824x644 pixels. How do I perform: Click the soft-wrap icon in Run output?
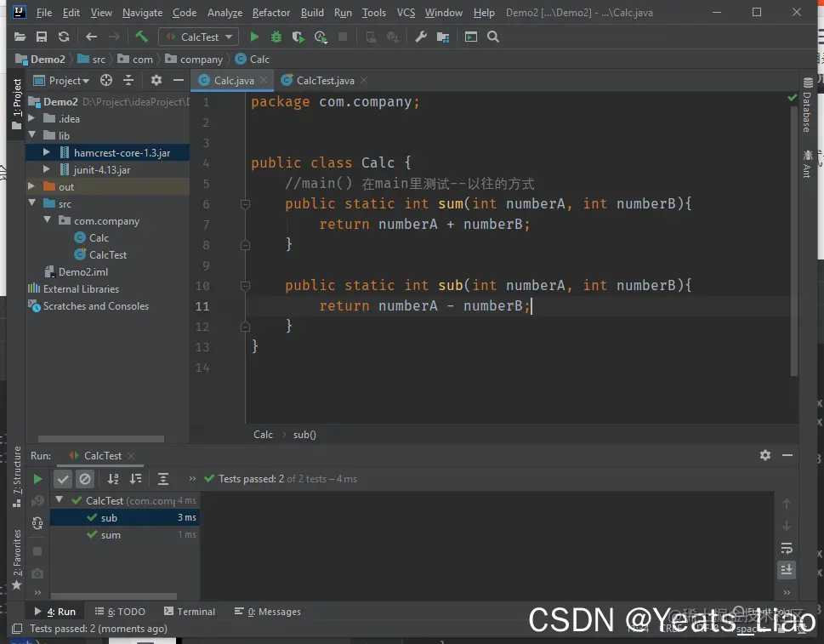click(787, 549)
